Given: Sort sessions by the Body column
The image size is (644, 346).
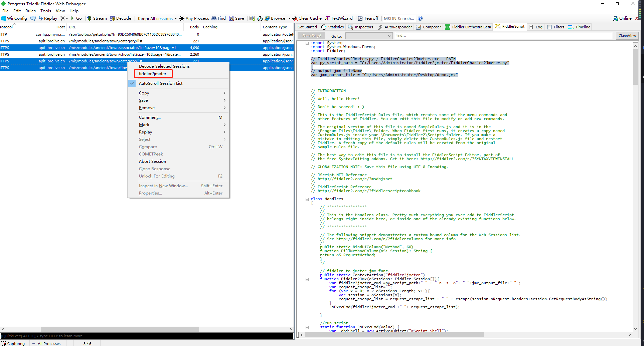Looking at the screenshot, I should pos(194,27).
